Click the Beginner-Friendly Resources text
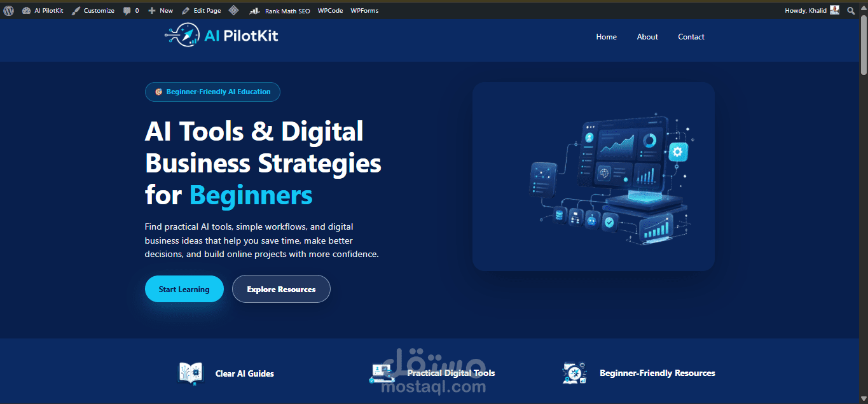 pyautogui.click(x=658, y=373)
